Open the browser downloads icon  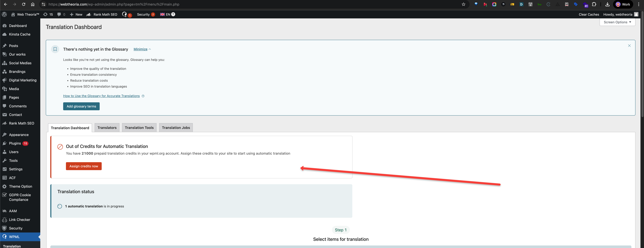607,4
